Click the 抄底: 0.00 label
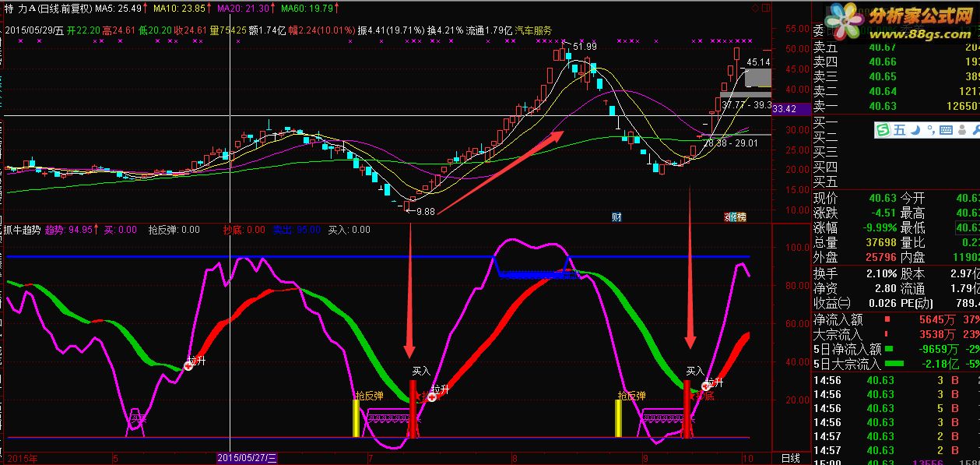The image size is (980, 465). click(244, 230)
